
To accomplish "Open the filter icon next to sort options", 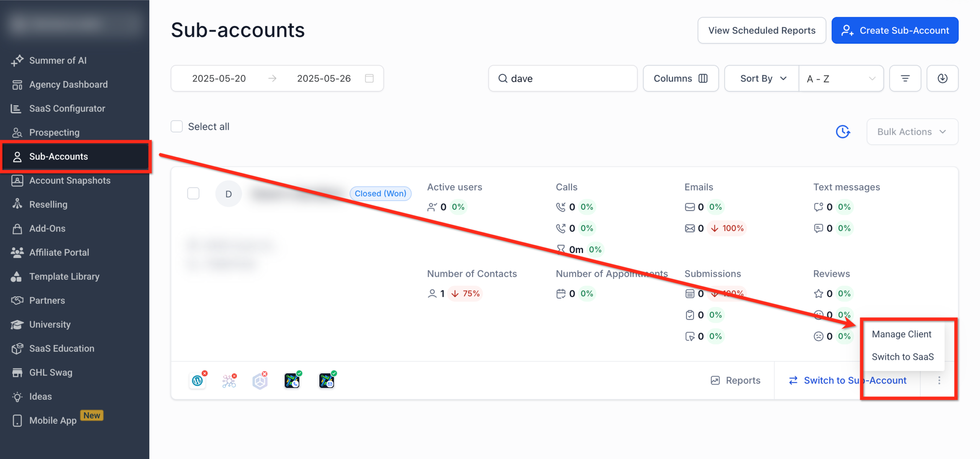I will pos(905,78).
